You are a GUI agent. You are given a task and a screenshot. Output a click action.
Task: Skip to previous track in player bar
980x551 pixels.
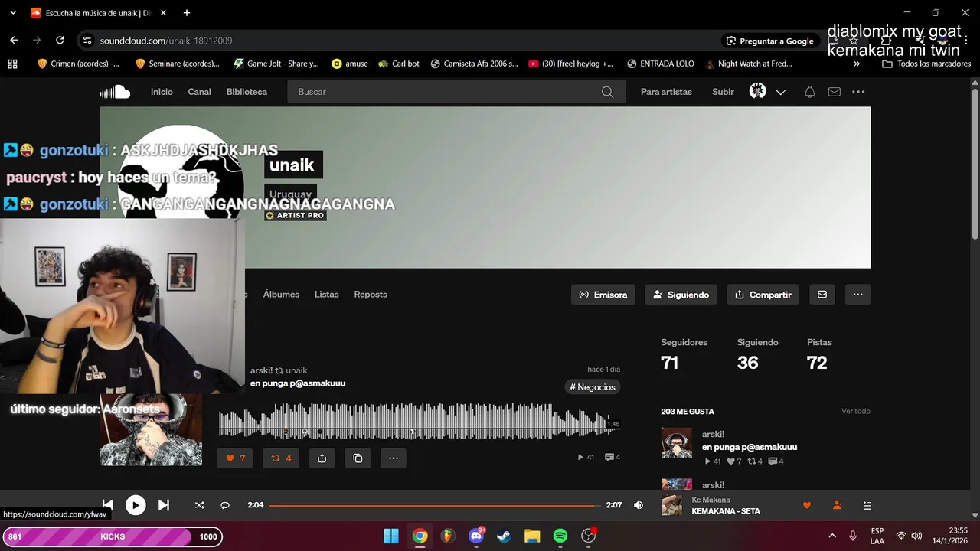tap(108, 505)
